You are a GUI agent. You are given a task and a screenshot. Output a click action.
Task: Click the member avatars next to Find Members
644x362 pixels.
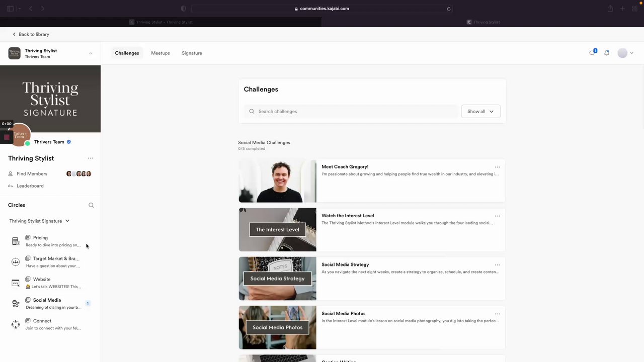(79, 174)
